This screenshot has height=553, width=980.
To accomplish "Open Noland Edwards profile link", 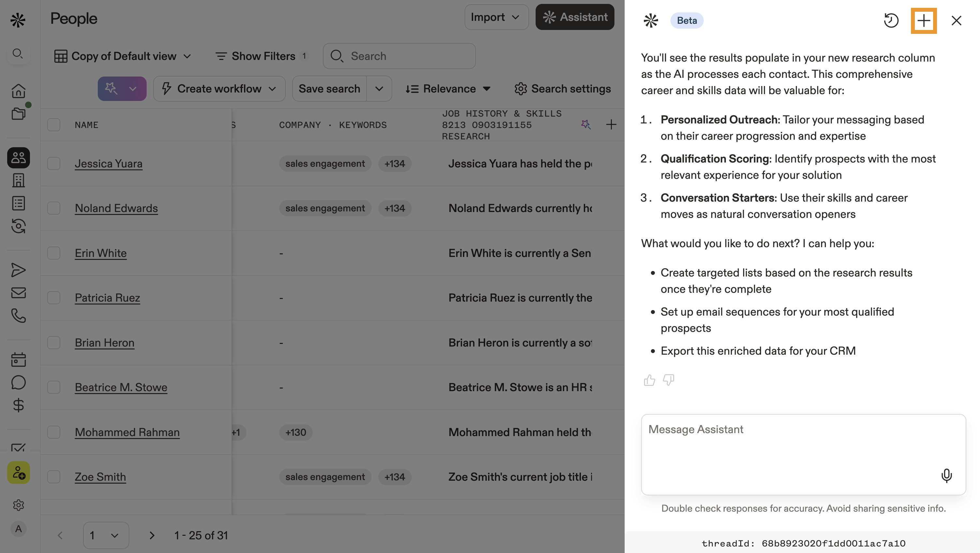I will [116, 208].
